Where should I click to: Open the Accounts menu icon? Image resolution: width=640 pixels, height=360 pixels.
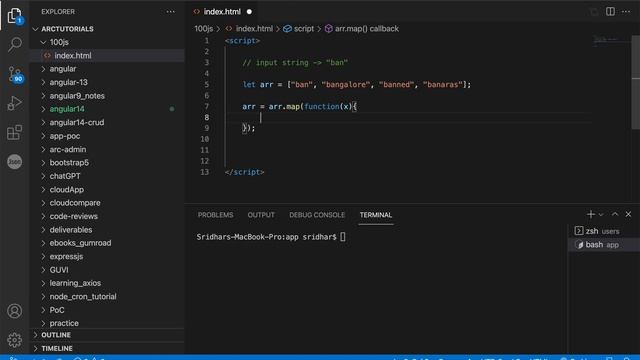[15, 311]
